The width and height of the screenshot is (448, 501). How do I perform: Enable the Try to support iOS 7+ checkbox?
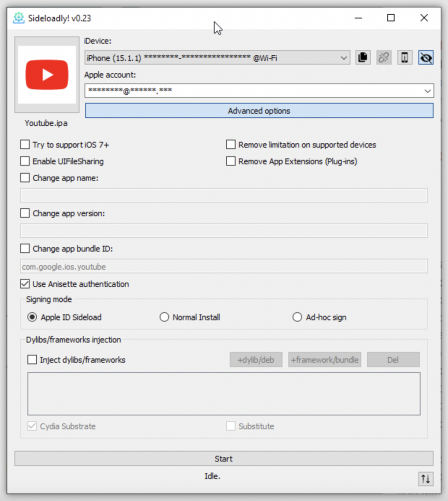tap(24, 144)
